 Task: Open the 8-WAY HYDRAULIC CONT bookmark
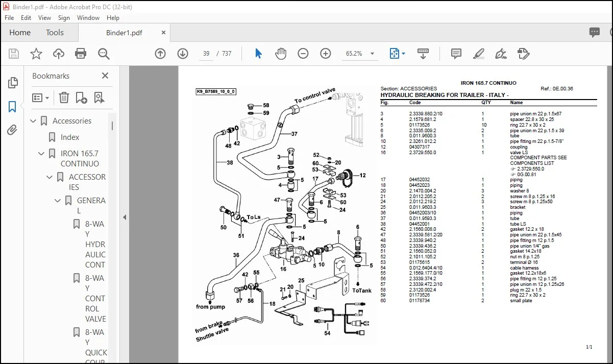click(x=95, y=244)
